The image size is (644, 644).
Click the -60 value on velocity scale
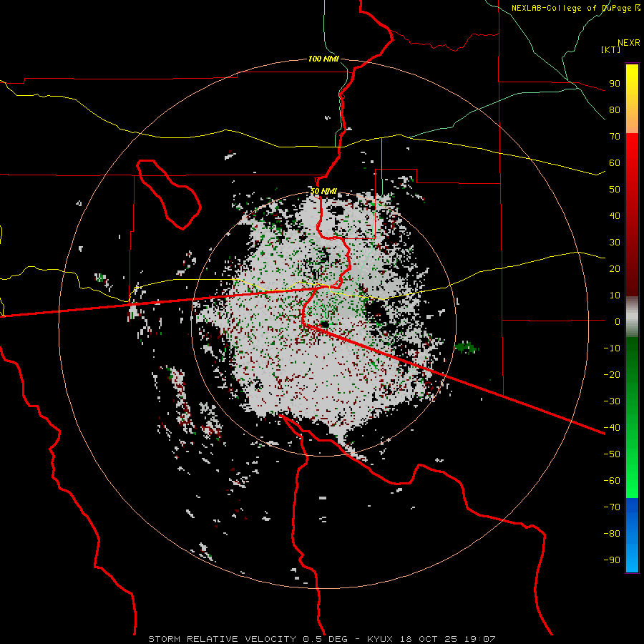pyautogui.click(x=612, y=481)
